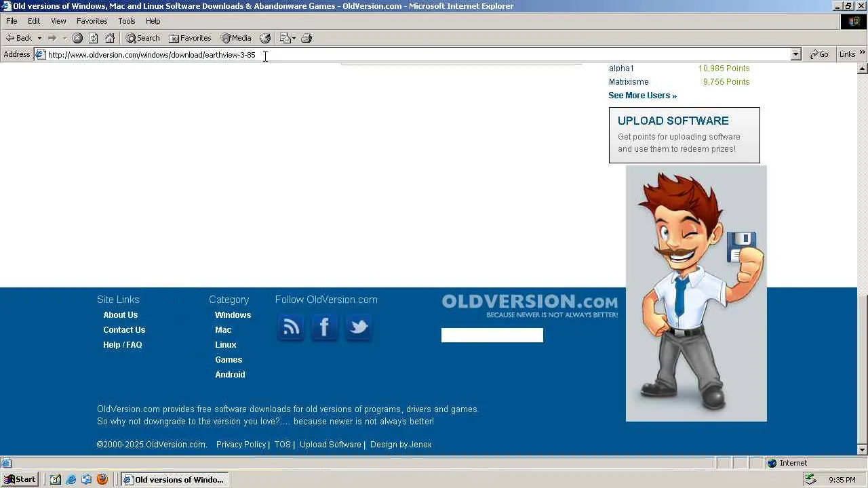The image size is (868, 488).
Task: Open the Favorites menu in menu bar
Action: point(92,21)
